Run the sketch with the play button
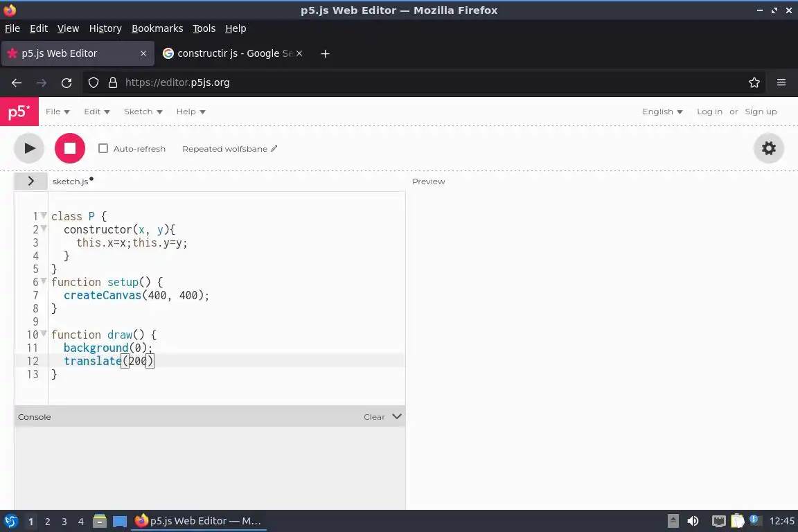 29,148
